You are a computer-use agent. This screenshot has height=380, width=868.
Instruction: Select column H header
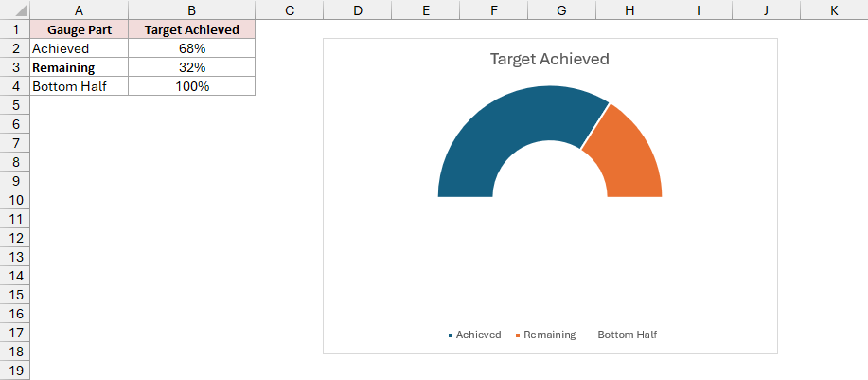click(629, 10)
